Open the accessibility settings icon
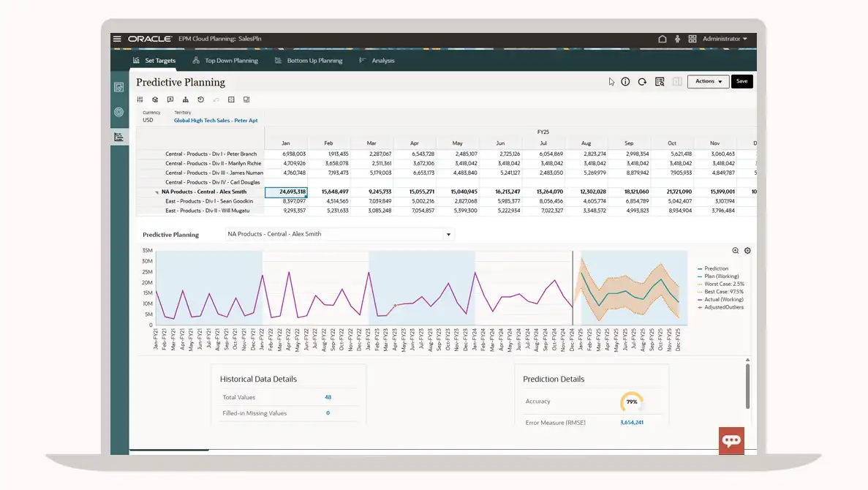Viewport: 868px width, 490px height. [x=677, y=39]
